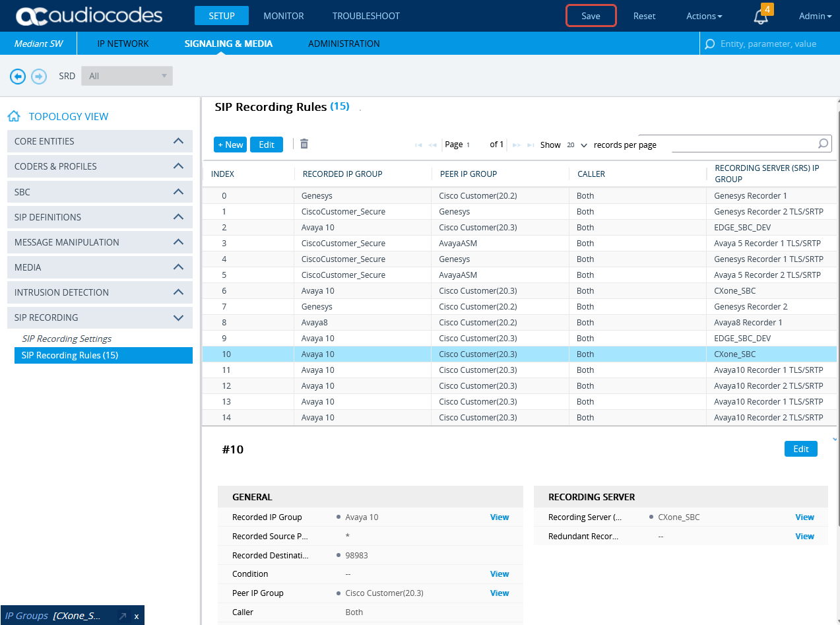Click View link for Peer IP Group
The width and height of the screenshot is (840, 625).
coord(500,593)
